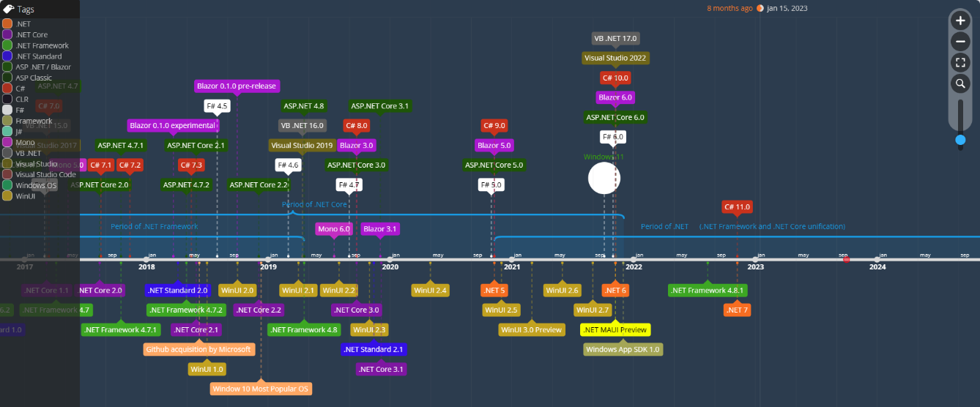Select the .NET Standard 2.1 event
This screenshot has height=407, width=980.
[x=374, y=350]
